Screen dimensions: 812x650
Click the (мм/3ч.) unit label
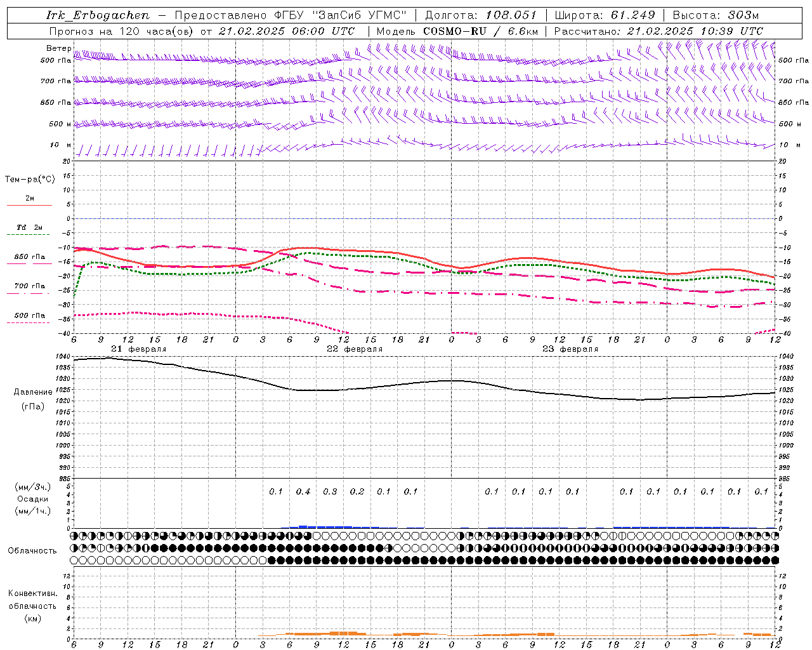(x=32, y=487)
